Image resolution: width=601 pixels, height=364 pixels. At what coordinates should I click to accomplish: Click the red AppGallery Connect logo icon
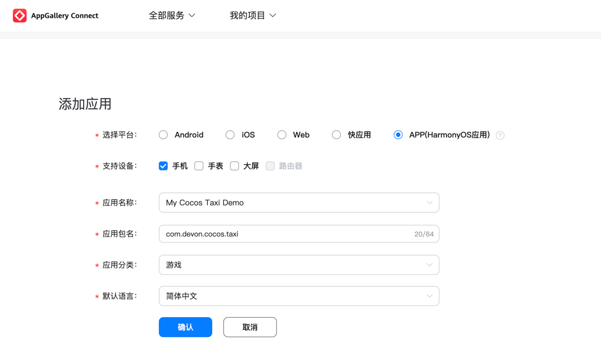pyautogui.click(x=19, y=15)
